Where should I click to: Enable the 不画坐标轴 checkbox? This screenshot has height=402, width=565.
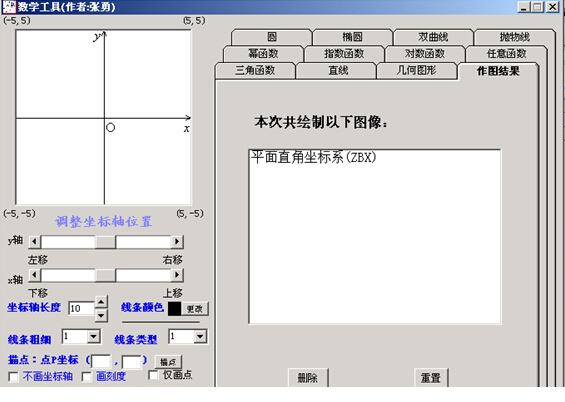coord(13,377)
